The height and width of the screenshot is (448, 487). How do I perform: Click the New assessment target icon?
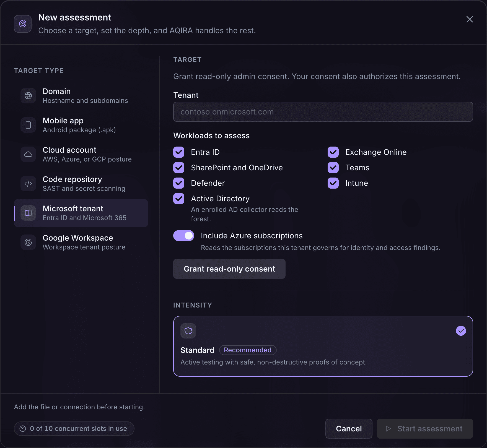tap(23, 24)
